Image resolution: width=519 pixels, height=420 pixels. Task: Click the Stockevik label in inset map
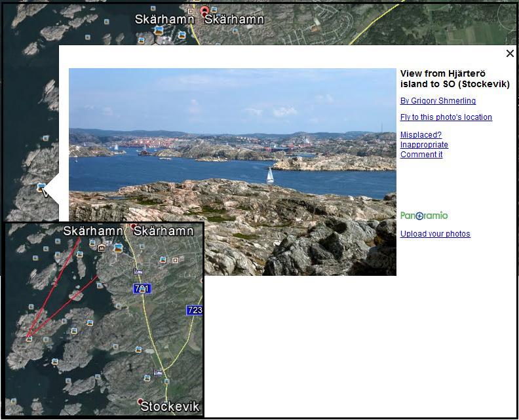click(170, 406)
